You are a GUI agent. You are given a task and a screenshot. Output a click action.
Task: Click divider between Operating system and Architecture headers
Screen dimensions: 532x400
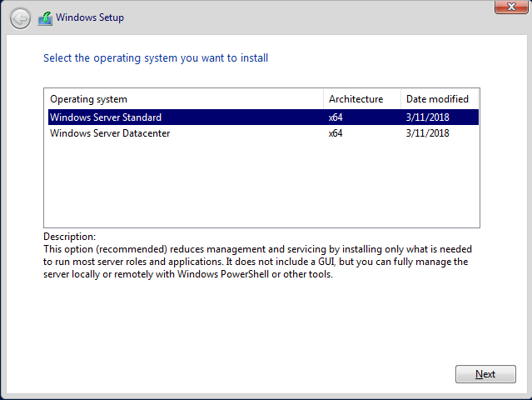point(324,99)
